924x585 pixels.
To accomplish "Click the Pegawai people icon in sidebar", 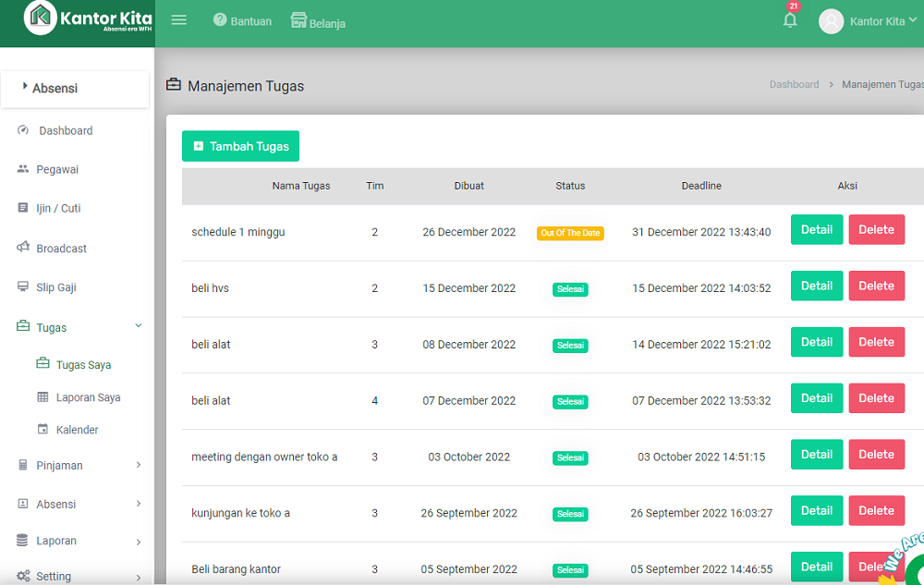I will coord(23,169).
